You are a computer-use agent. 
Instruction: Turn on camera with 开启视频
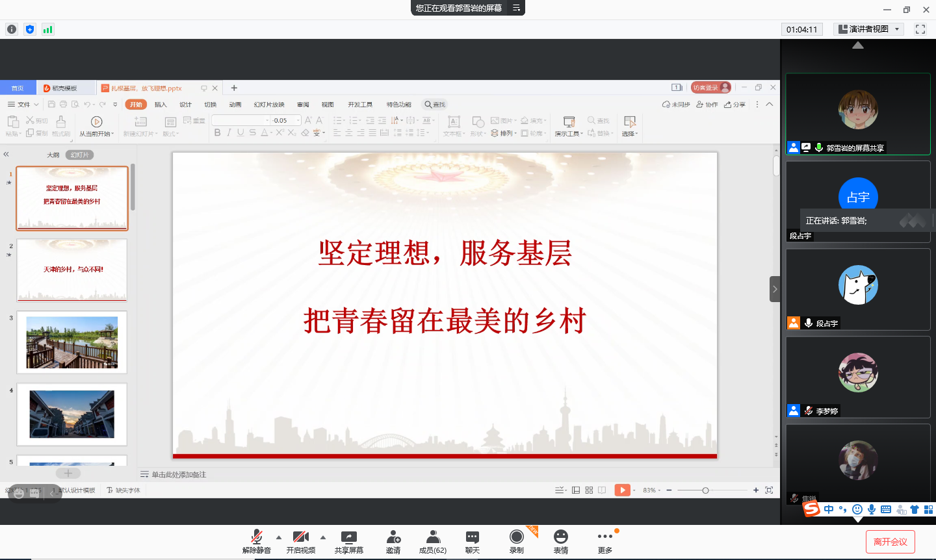click(x=300, y=541)
